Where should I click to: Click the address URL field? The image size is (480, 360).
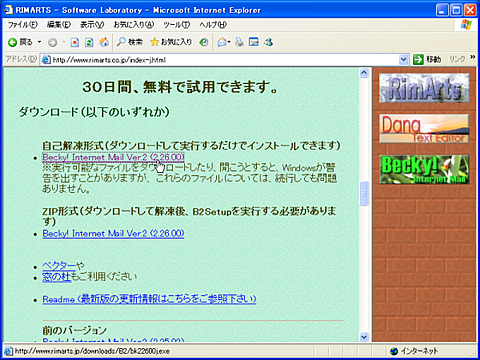coord(225,60)
